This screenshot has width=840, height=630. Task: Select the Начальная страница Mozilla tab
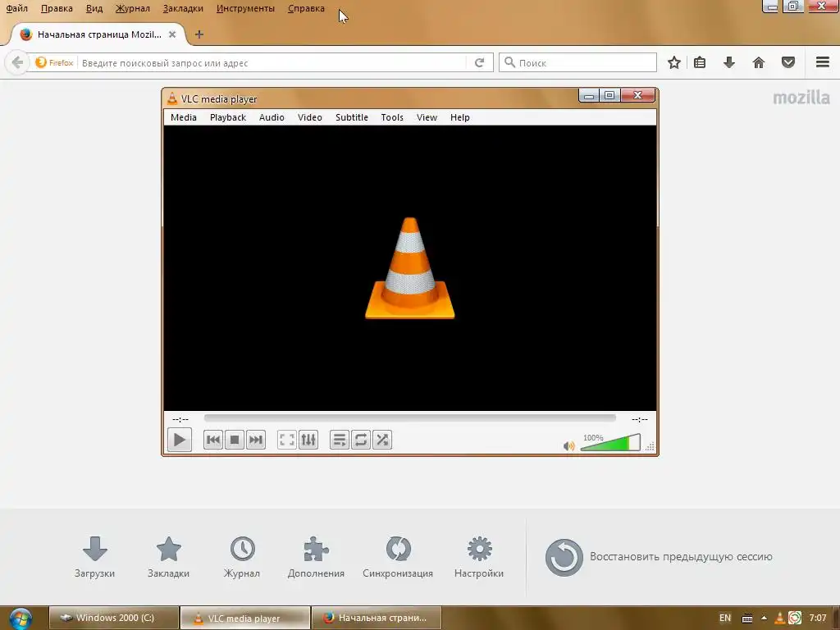point(98,34)
